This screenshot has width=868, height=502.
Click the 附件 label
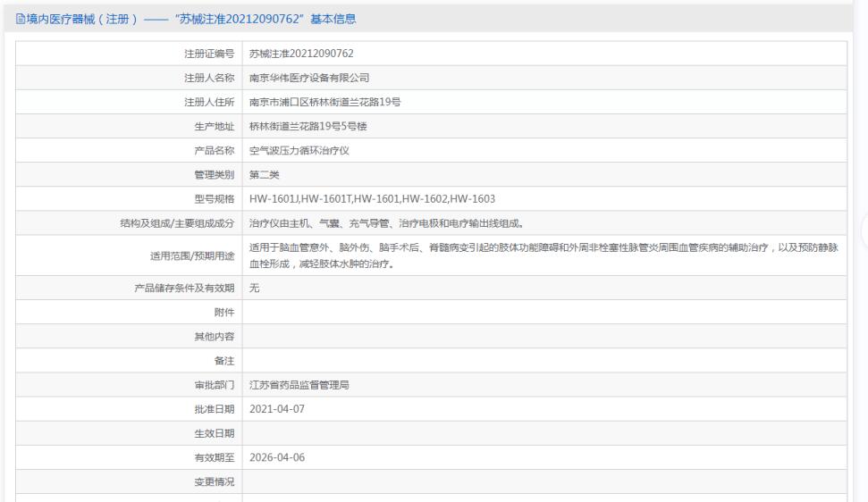pos(224,313)
